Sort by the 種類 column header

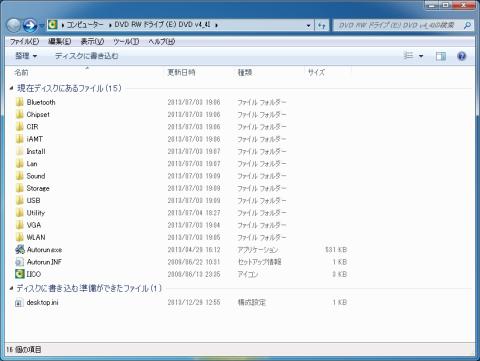245,72
